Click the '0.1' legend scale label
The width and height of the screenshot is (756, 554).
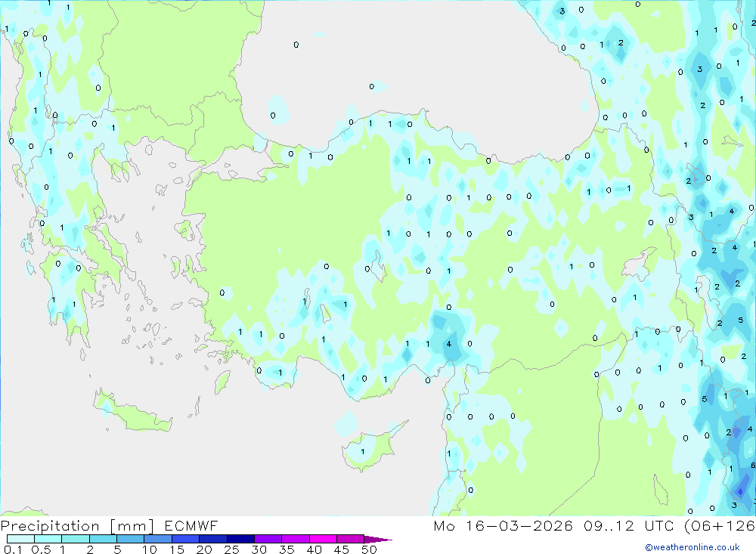[13, 549]
